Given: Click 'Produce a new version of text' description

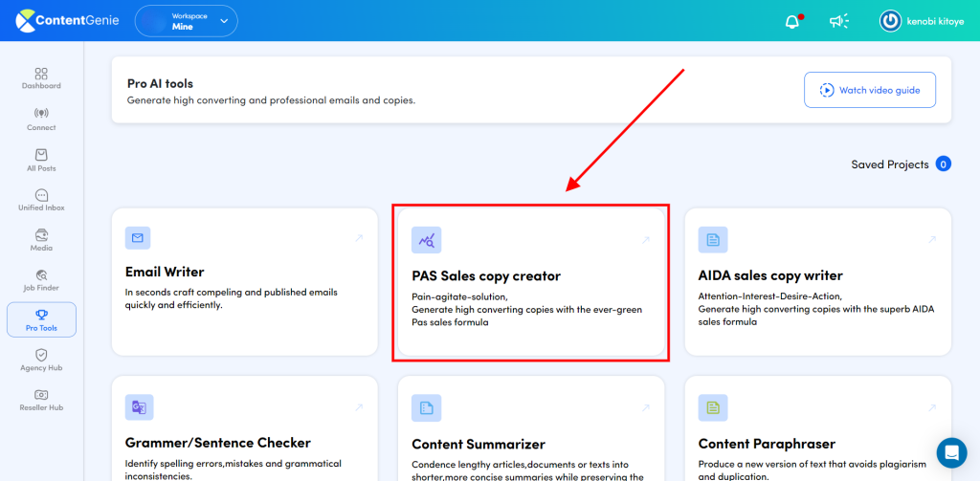Looking at the screenshot, I should (812, 470).
